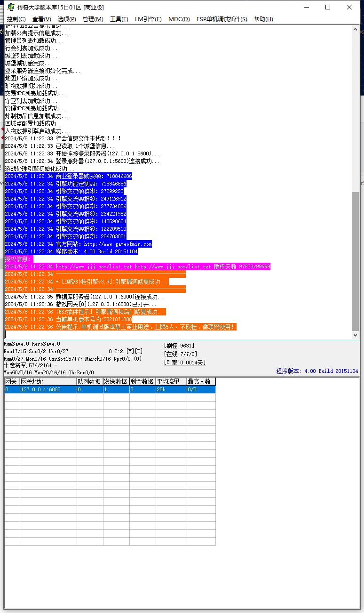The width and height of the screenshot is (364, 613).
Task: Select gateway row 127.0.0.1:6880
Action: tap(110, 389)
